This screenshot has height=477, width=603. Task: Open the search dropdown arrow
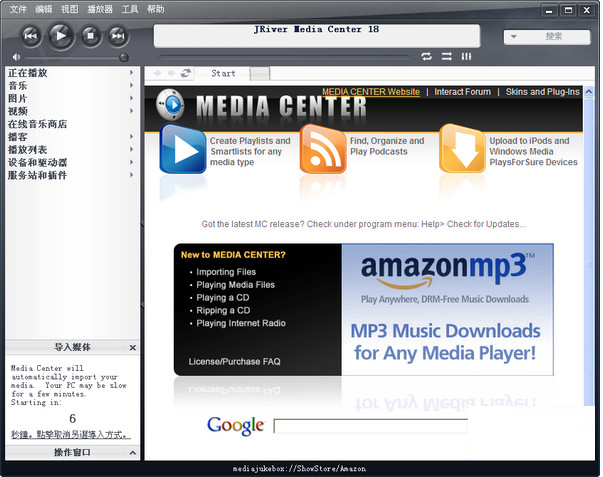point(513,37)
